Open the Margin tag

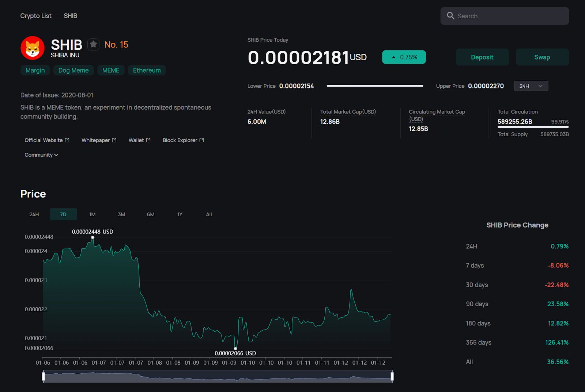tap(35, 70)
